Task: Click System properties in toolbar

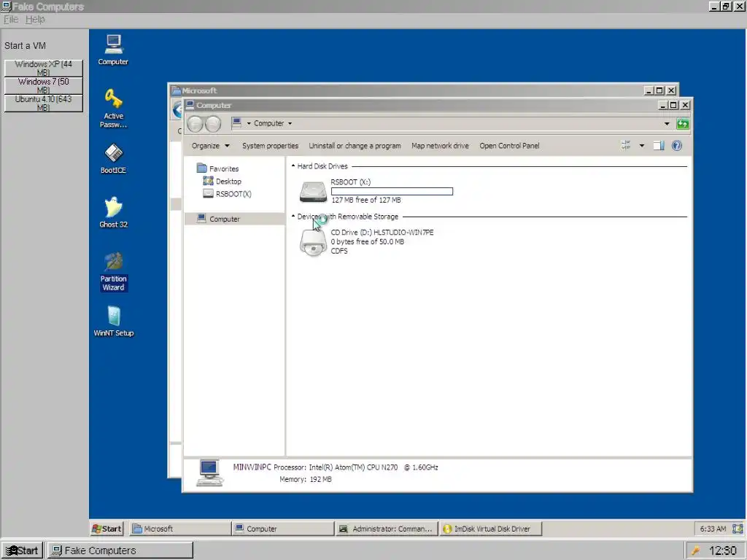Action: click(270, 146)
